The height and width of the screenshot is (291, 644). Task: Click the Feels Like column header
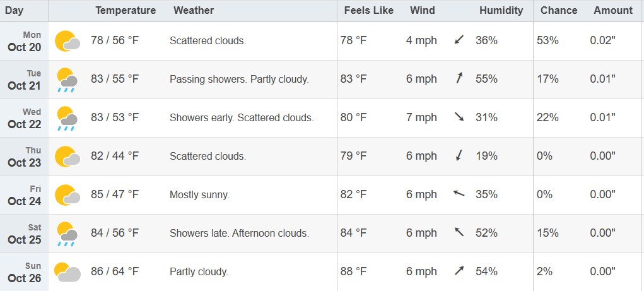tap(369, 10)
